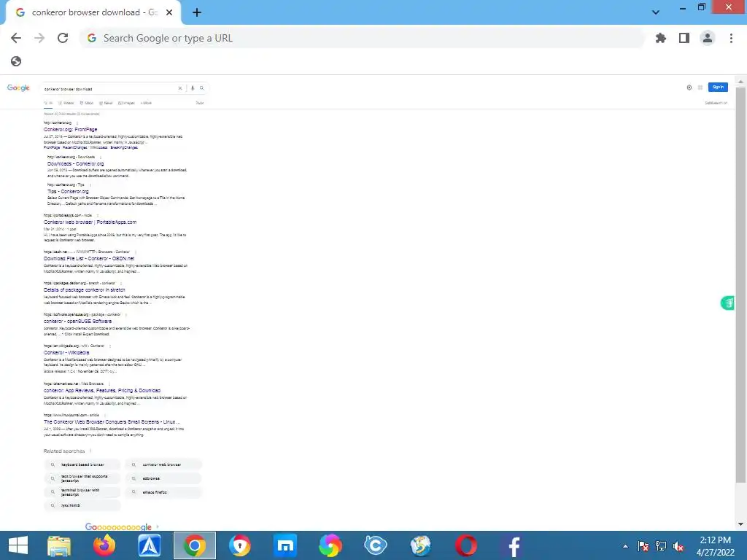Switch to the Videos results tab
Image resolution: width=747 pixels, height=560 pixels.
coord(66,103)
